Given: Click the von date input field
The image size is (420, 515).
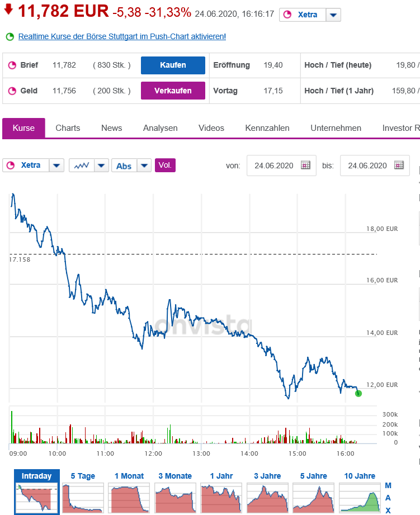Looking at the screenshot, I should click(277, 166).
